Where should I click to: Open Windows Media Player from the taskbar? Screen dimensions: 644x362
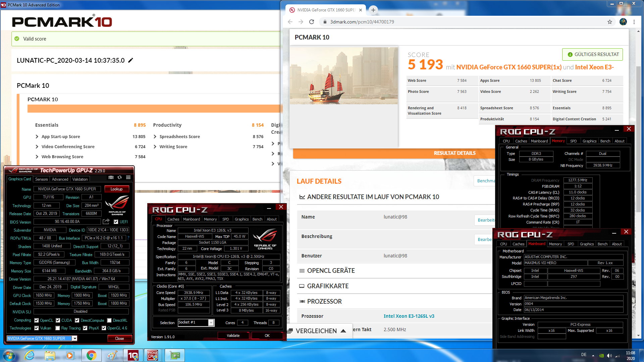point(70,355)
